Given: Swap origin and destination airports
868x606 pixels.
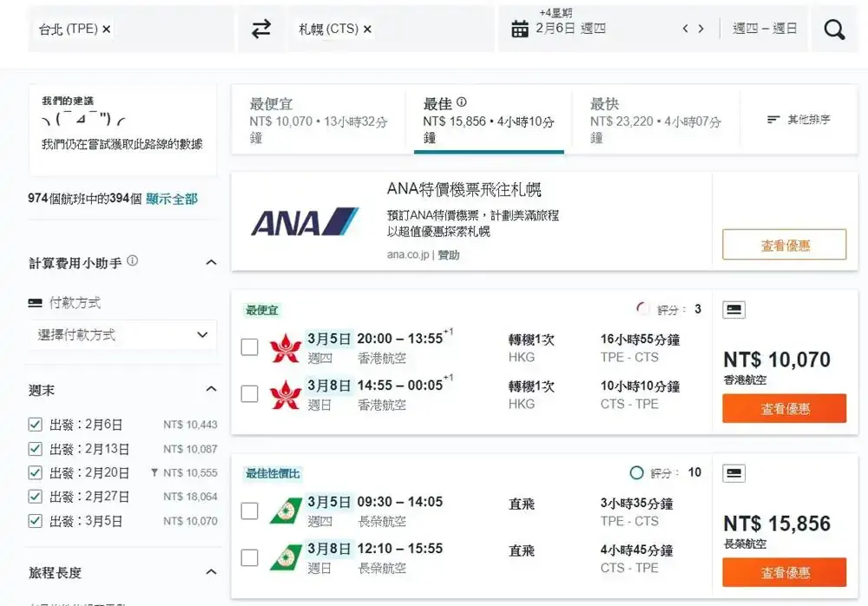Looking at the screenshot, I should coord(261,29).
